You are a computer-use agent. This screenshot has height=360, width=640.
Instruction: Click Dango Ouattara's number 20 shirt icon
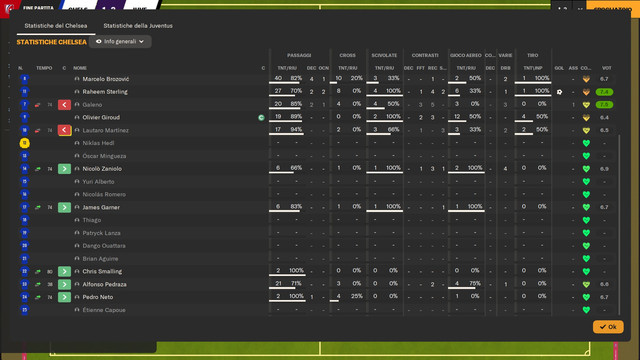tap(24, 246)
